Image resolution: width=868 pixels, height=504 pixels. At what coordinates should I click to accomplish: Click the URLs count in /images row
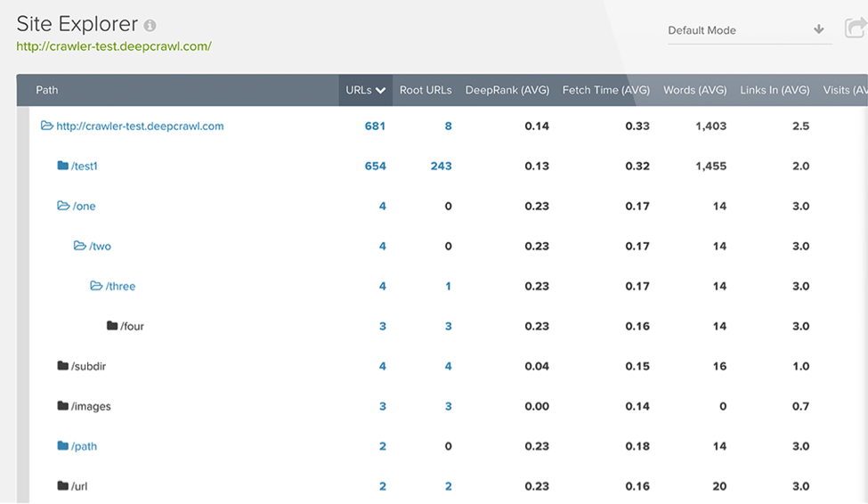pyautogui.click(x=383, y=407)
